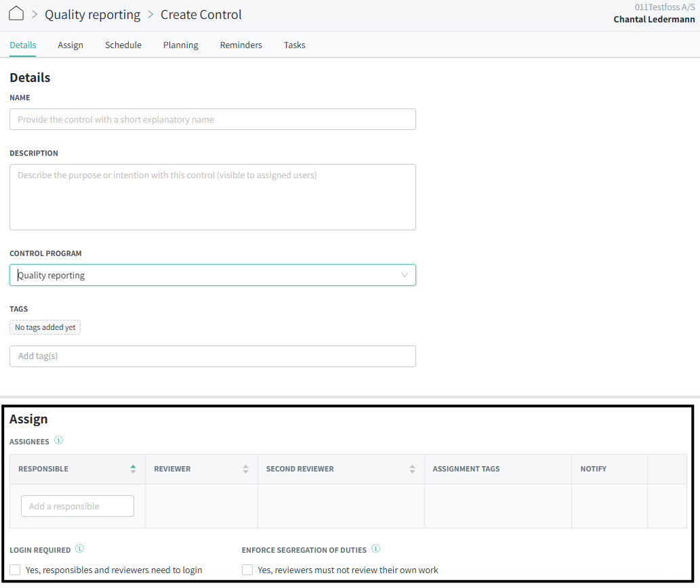Go to the Planning tab
700x588 pixels.
click(180, 45)
